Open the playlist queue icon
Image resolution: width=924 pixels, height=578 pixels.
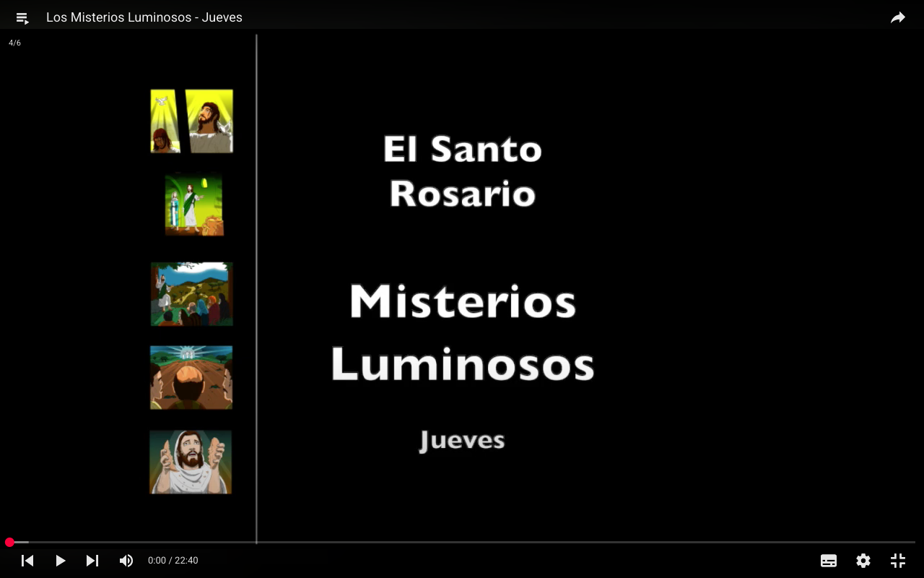tap(22, 18)
